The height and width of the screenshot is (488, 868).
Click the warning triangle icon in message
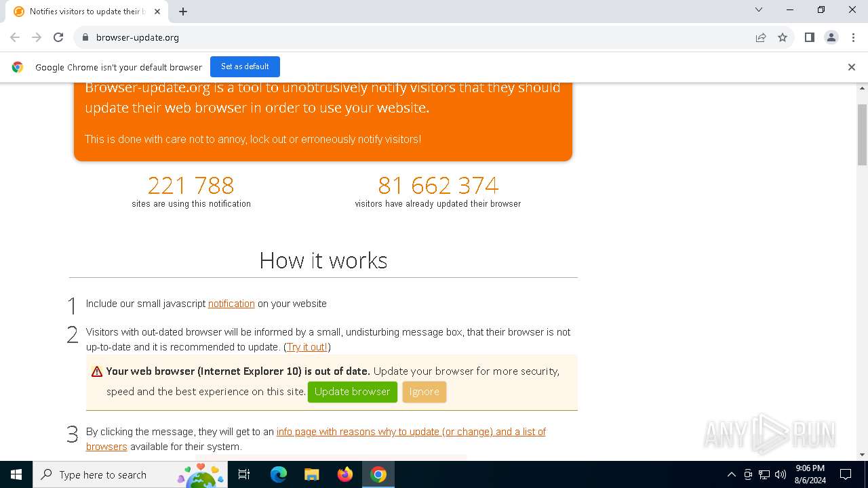[97, 371]
